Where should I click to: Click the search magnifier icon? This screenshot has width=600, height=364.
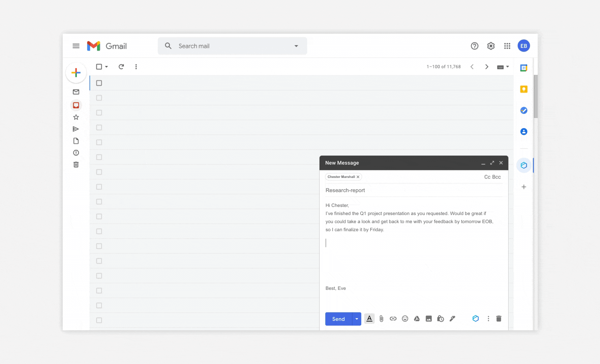click(x=168, y=46)
